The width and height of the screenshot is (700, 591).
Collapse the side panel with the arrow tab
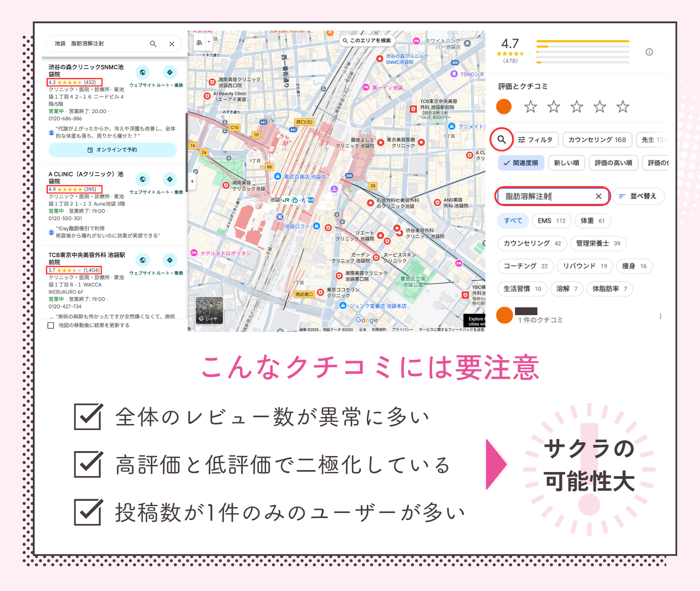pos(192,181)
